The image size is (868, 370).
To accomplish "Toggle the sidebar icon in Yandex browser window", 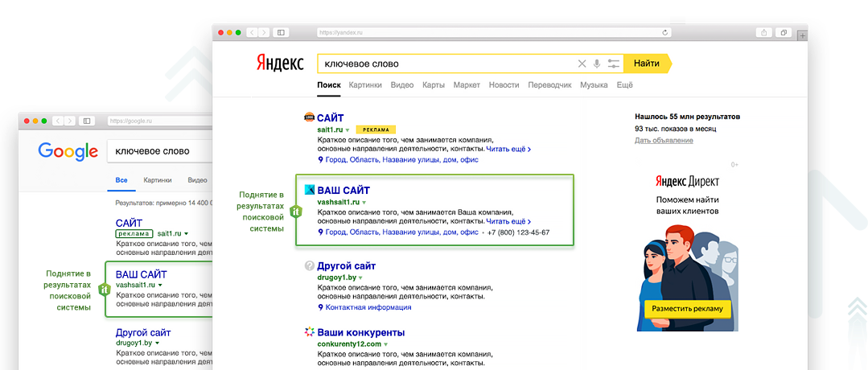I will [281, 32].
